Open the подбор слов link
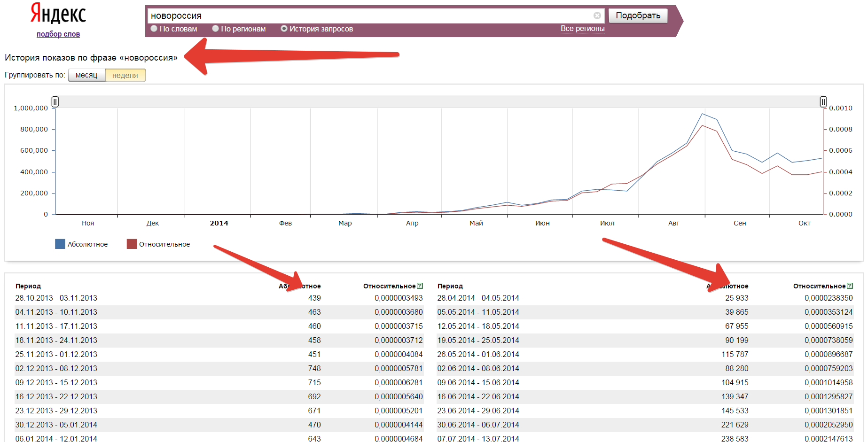 pos(58,34)
